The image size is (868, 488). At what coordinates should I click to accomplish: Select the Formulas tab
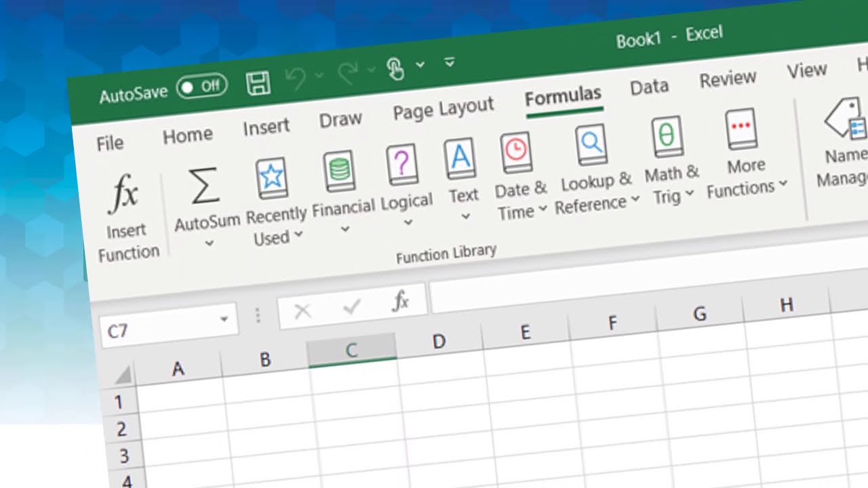coord(563,97)
